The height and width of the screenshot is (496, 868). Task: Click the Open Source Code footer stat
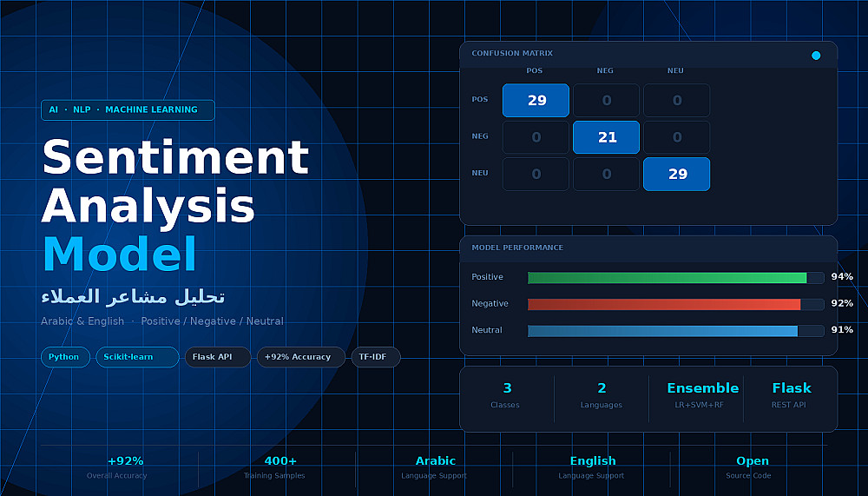pos(749,467)
